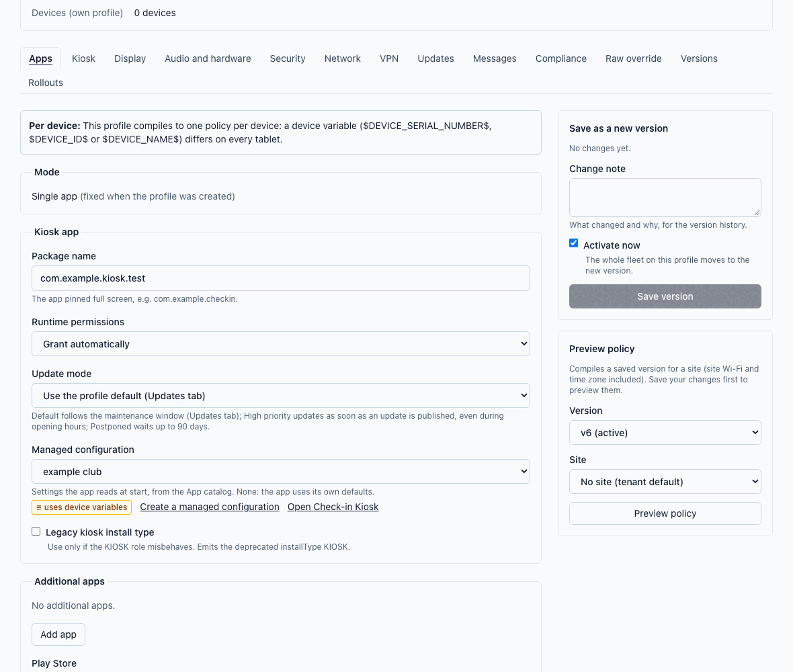The image size is (793, 672).
Task: Switch to the Apps tab
Action: [x=40, y=58]
